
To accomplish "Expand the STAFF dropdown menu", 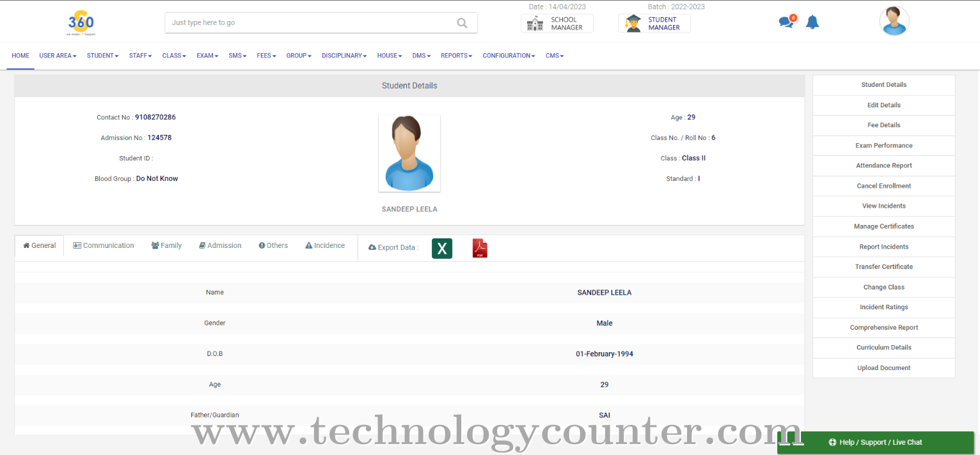I will [140, 56].
